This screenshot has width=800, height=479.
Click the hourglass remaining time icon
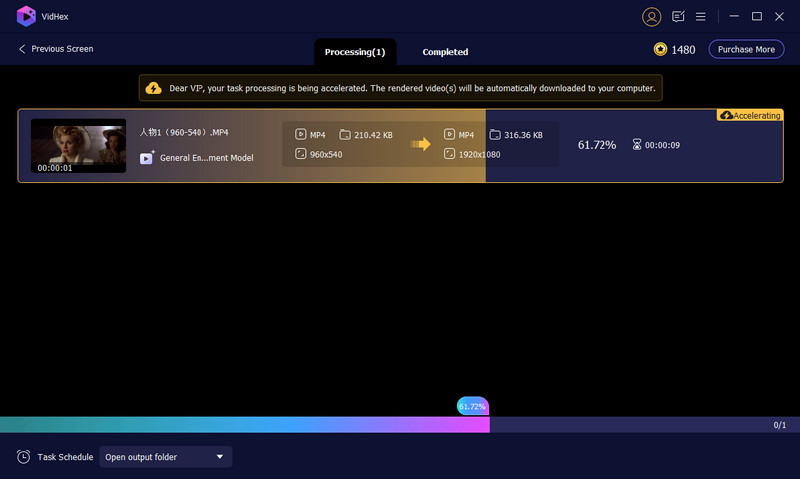[x=637, y=145]
